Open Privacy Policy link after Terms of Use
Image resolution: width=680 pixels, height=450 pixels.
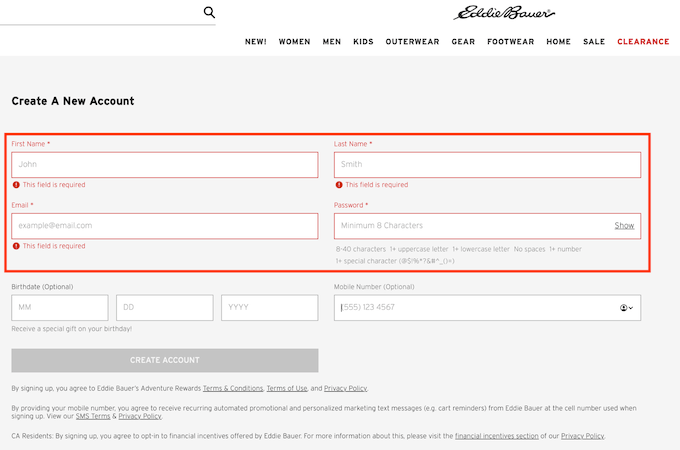pos(346,388)
